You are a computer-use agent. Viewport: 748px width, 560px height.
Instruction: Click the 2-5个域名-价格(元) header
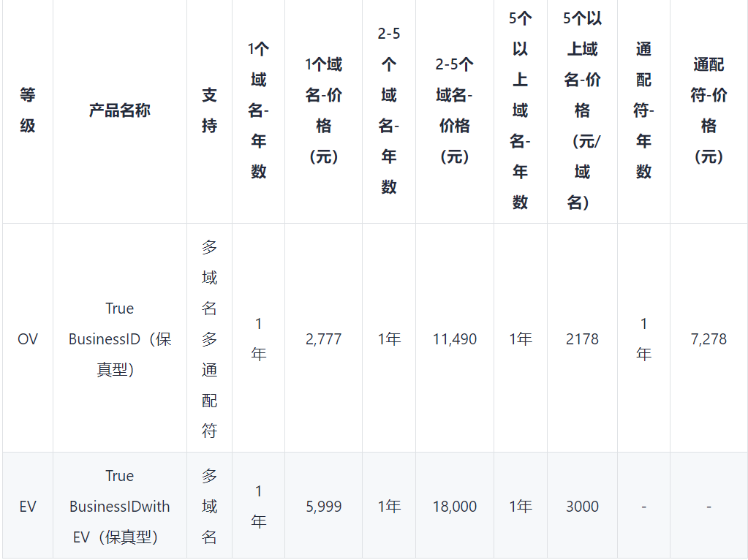click(455, 110)
